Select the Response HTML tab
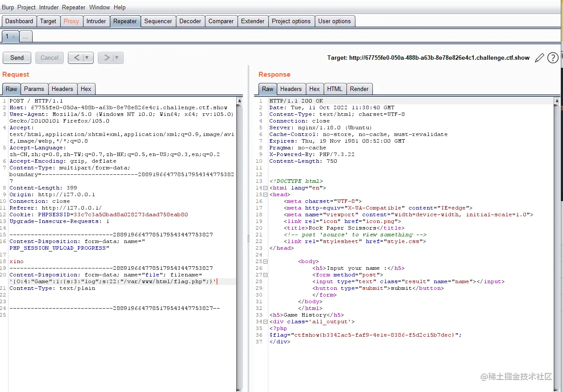This screenshot has width=563, height=392. [334, 89]
